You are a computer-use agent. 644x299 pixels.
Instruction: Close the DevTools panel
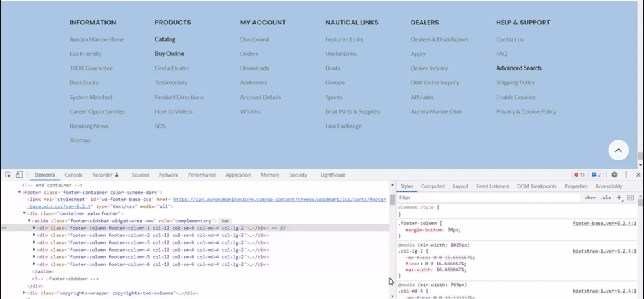coord(638,175)
